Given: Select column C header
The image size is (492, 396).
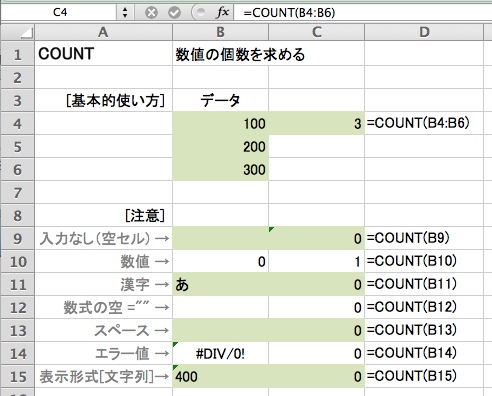Looking at the screenshot, I should tap(317, 32).
